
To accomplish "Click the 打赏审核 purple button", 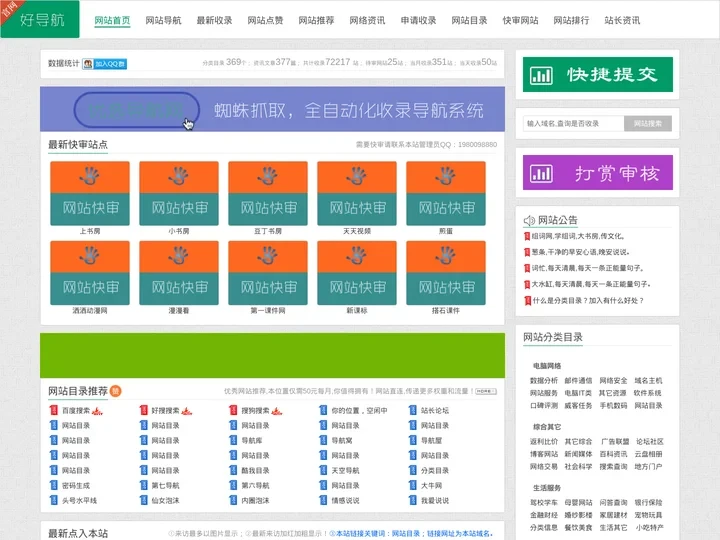I will point(597,172).
